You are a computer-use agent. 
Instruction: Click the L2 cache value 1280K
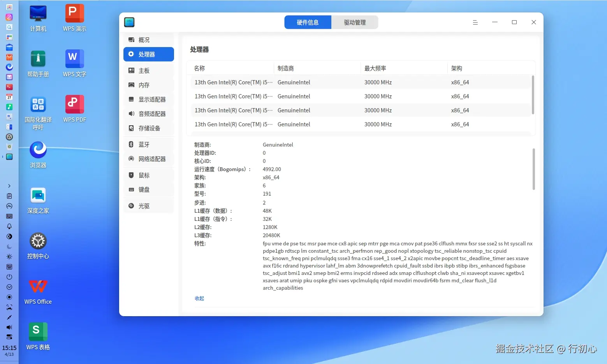coord(270,227)
